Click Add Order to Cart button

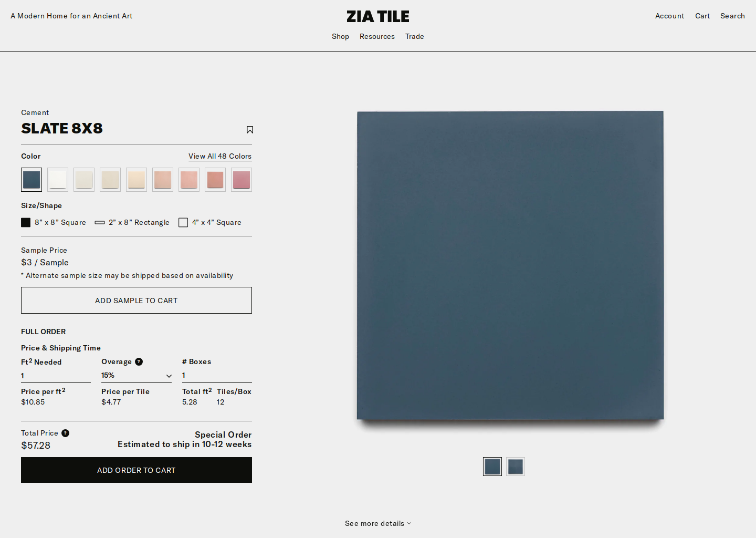(x=136, y=470)
